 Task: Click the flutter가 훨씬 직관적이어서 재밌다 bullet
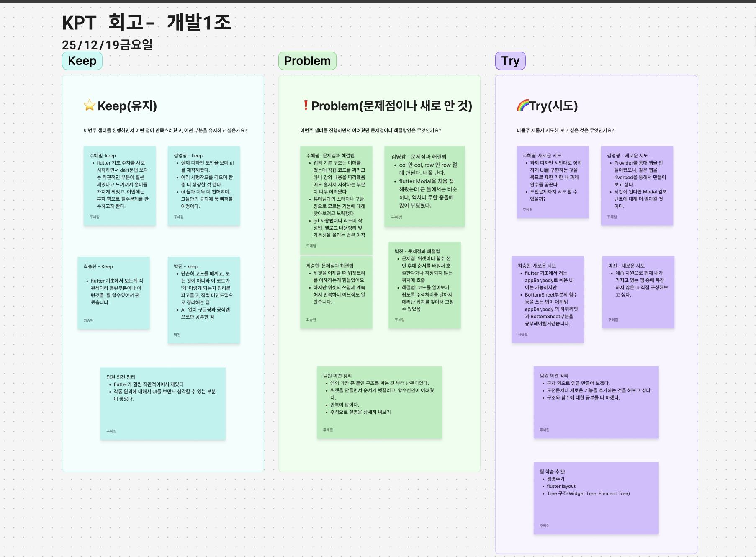(149, 384)
